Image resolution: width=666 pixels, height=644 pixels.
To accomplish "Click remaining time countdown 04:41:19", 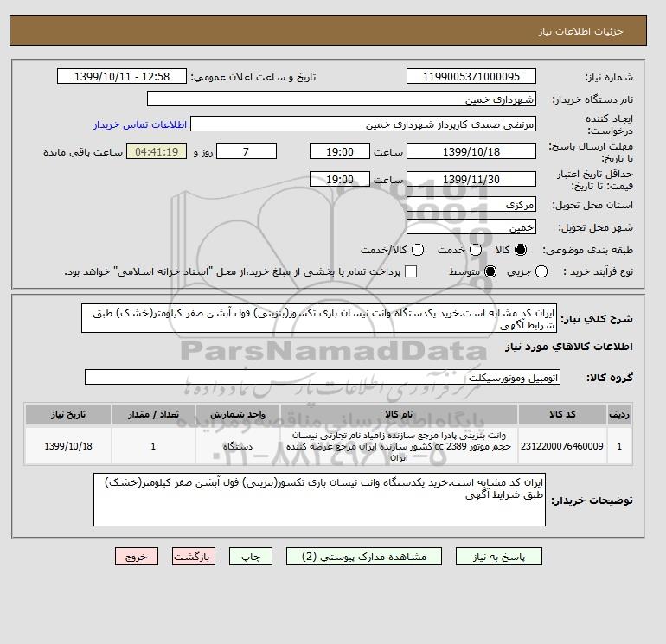I will tap(157, 151).
